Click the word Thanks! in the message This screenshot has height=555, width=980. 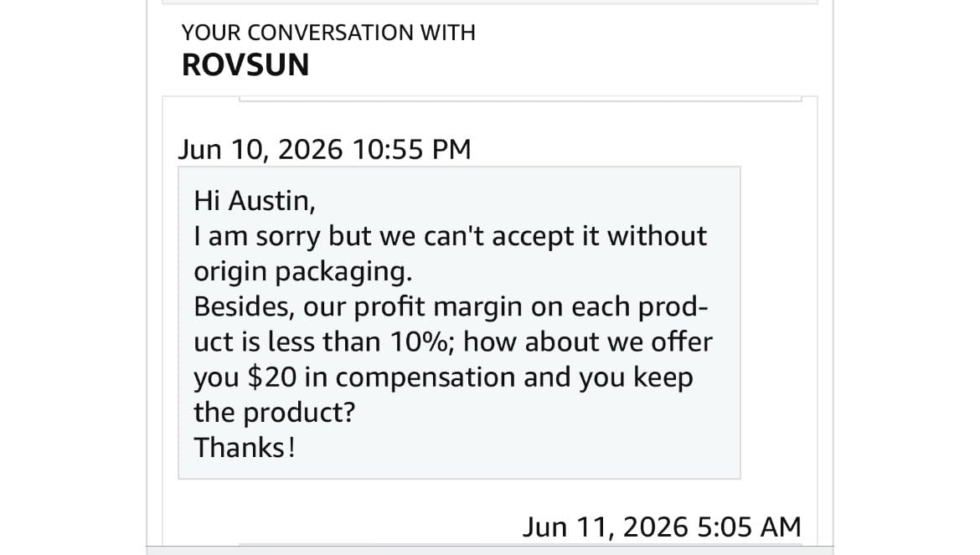(x=245, y=448)
